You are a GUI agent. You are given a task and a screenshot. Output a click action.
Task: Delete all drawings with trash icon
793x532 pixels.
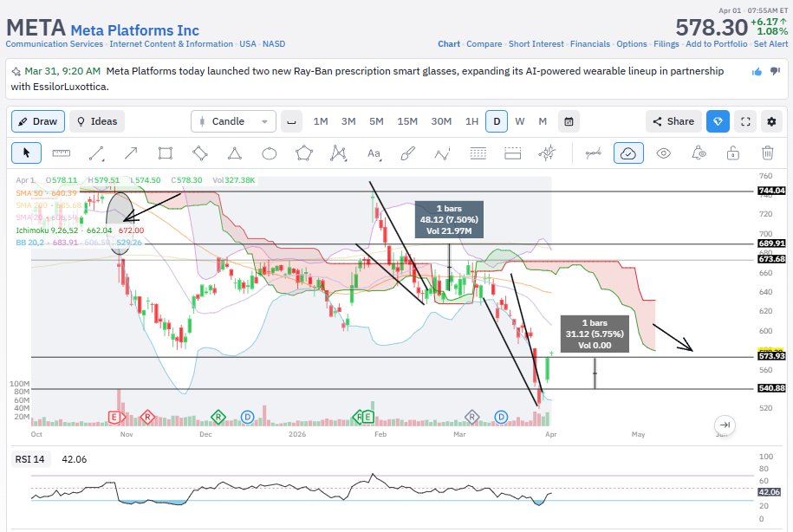[x=767, y=152]
